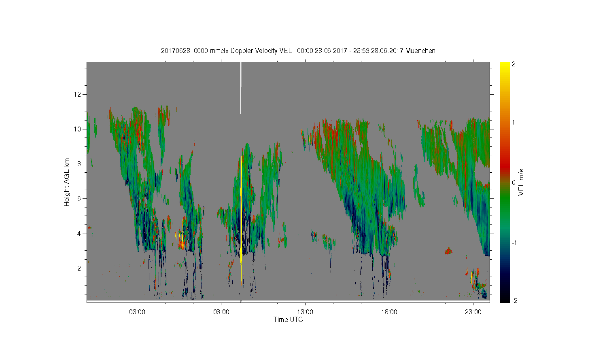Click the 08:00 time axis label
This screenshot has height=364, width=607.
coord(221,312)
